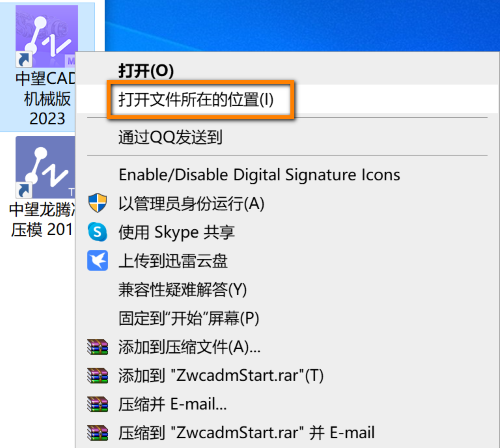
Task: Click WinRAR icon beside 压缩并 E-mail...
Action: coord(97,404)
